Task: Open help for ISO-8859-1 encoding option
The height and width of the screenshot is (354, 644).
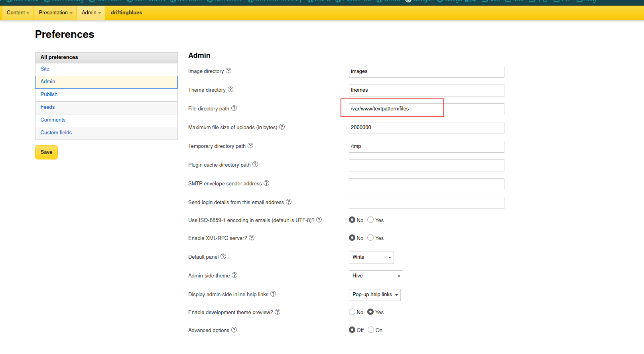Action: (x=319, y=220)
